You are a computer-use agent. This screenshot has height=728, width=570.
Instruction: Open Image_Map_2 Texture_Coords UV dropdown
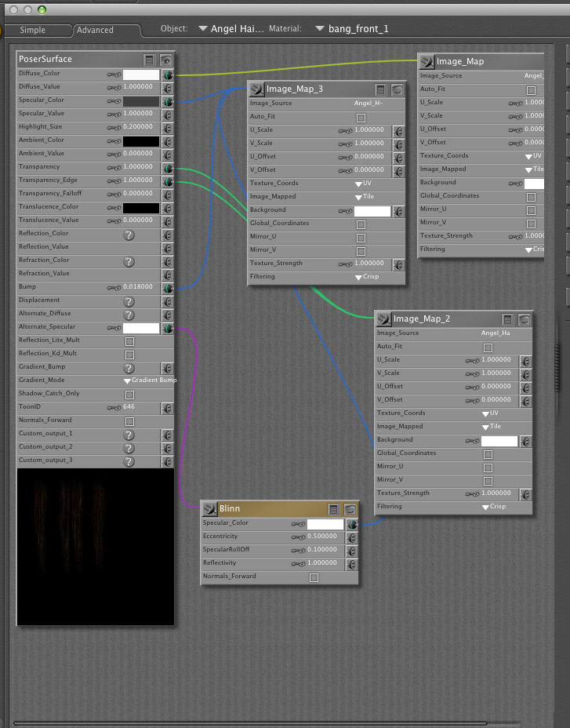pos(490,413)
